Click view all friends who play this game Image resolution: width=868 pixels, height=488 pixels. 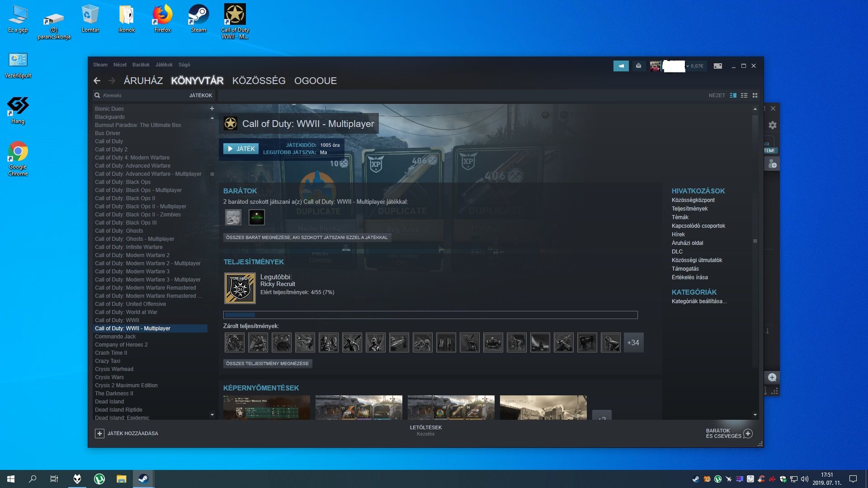coord(307,238)
